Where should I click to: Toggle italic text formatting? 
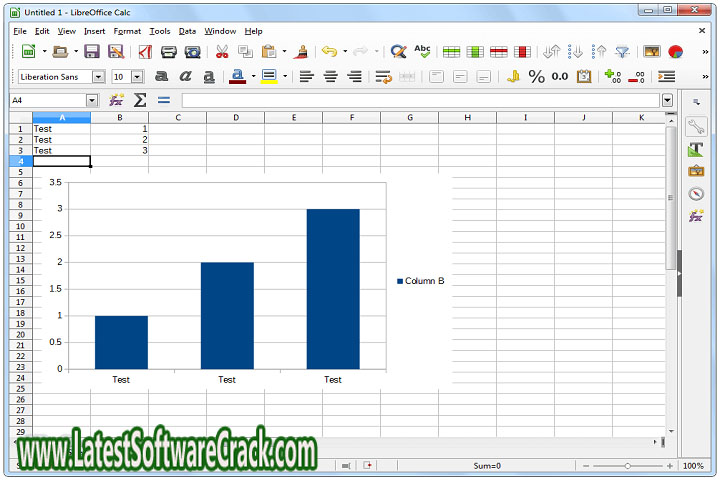point(185,76)
